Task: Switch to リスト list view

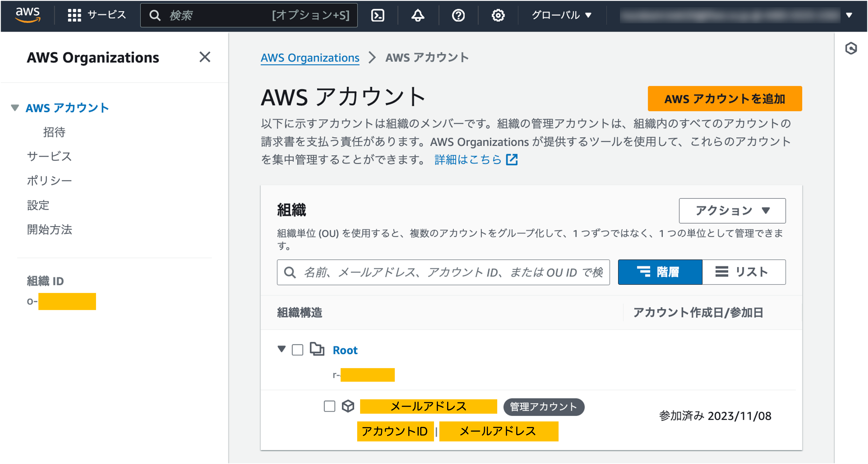Action: coord(744,272)
